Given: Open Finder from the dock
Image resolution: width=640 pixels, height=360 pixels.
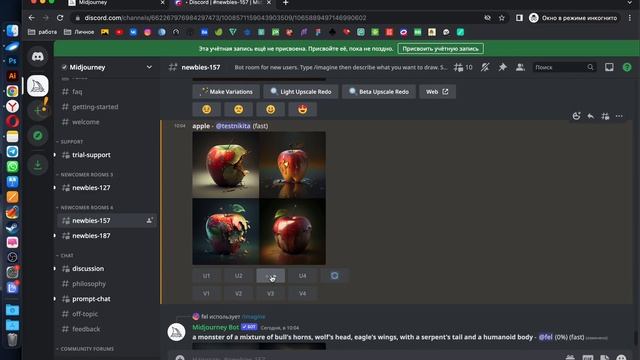Looking at the screenshot, I should [x=12, y=31].
